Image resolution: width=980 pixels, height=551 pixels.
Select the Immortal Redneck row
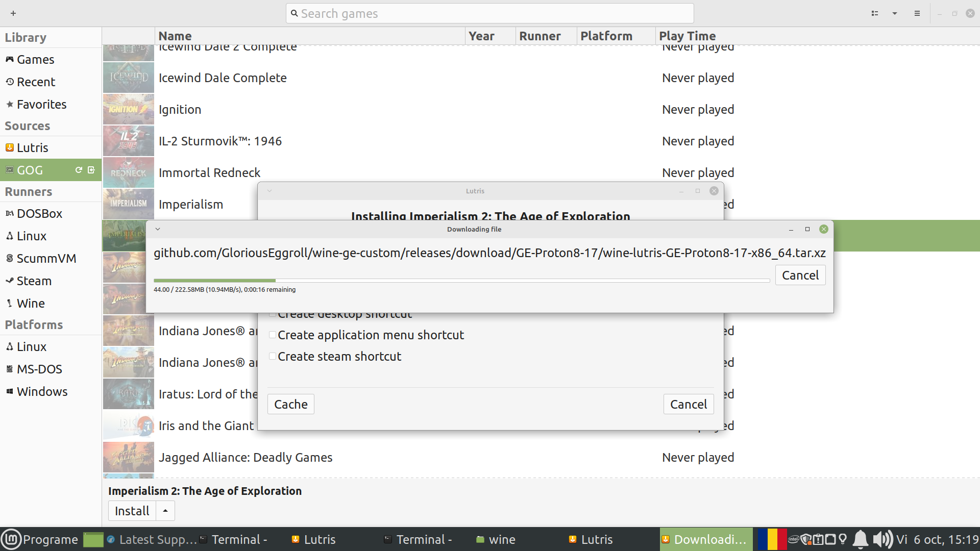(x=541, y=172)
